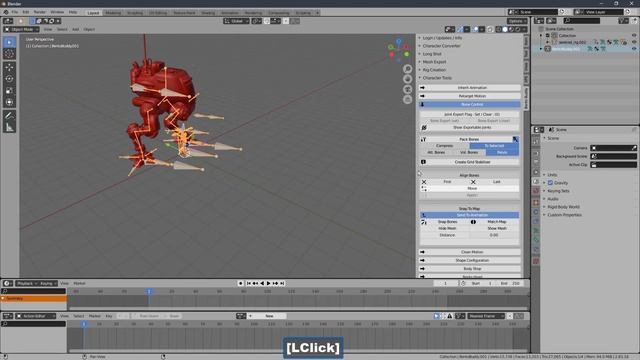This screenshot has height=360, width=640.
Task: Toggle the Gravity checkbox
Action: [x=550, y=183]
